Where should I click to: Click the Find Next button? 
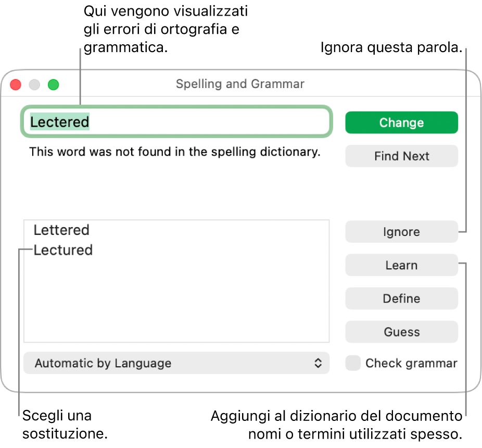[x=401, y=156]
